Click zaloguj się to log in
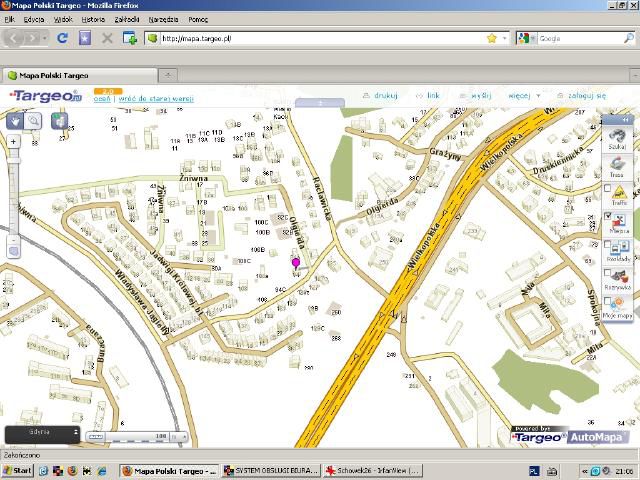 (x=587, y=96)
